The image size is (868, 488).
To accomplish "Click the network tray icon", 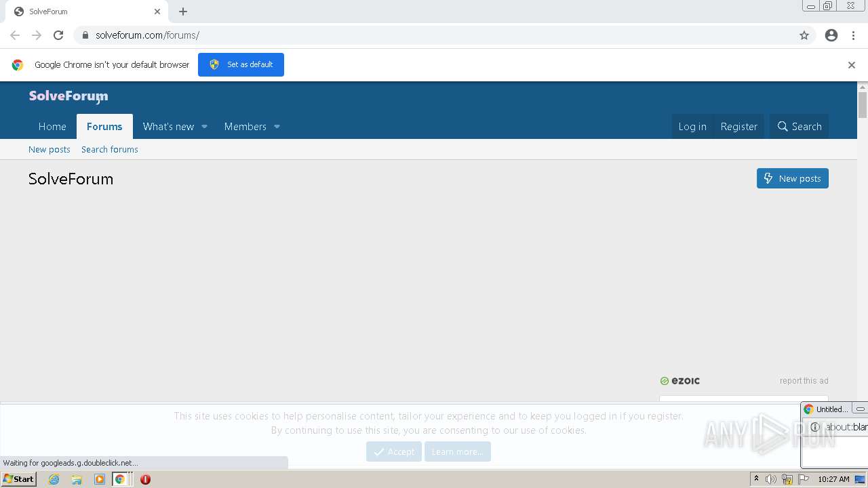I will (787, 479).
